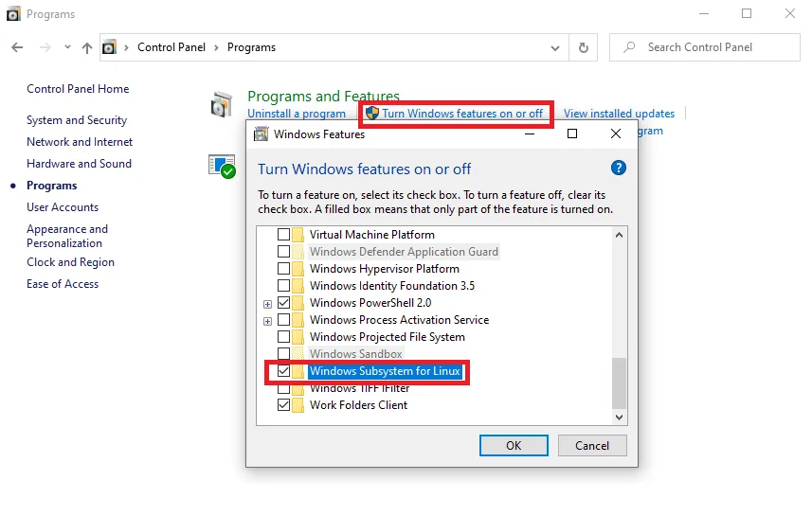
Task: Click features list scroll down arrow
Action: coord(619,418)
